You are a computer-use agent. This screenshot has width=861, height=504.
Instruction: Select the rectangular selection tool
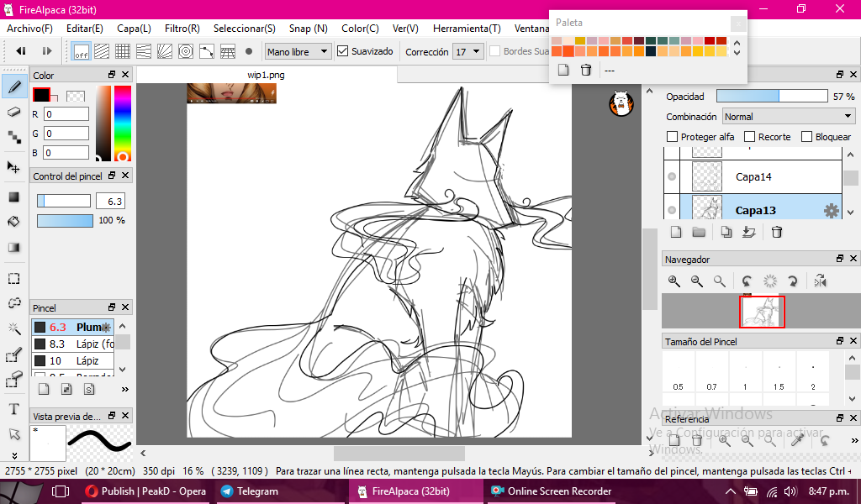(x=14, y=278)
